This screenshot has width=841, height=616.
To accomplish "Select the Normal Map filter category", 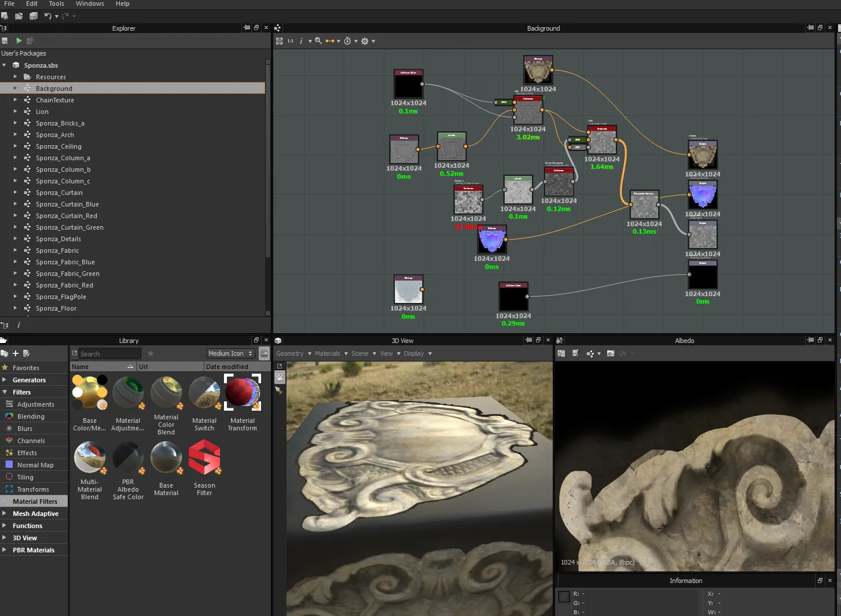I will (34, 465).
